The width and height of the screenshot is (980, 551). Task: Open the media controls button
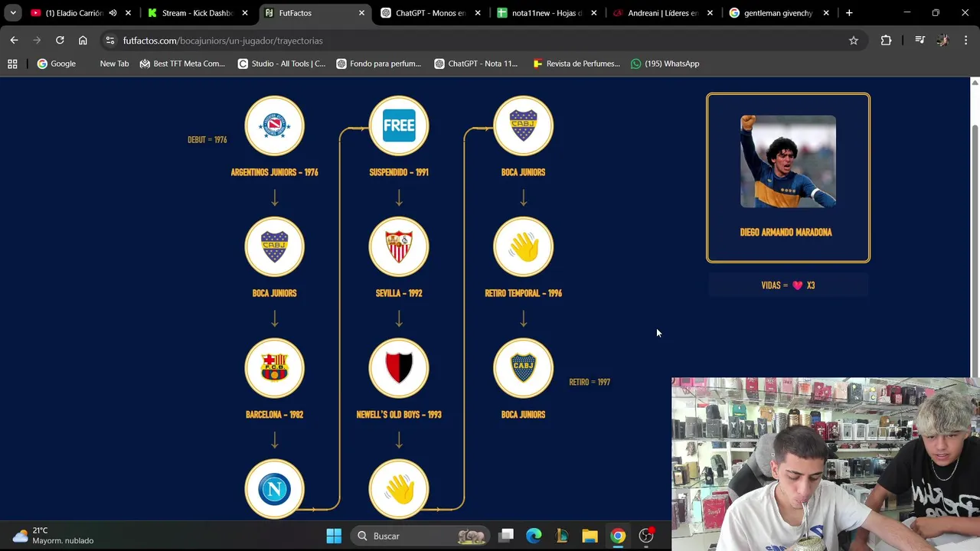point(920,41)
